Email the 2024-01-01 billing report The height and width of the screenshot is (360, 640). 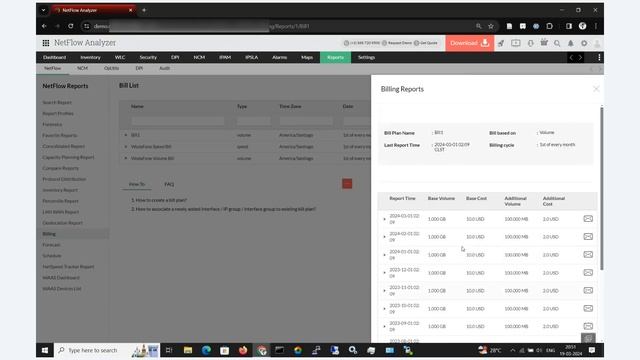tap(588, 255)
